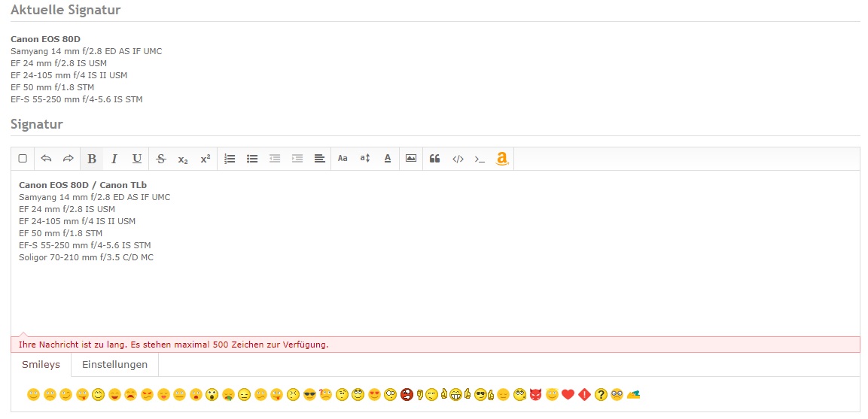Redo the last undone edit

(68, 159)
